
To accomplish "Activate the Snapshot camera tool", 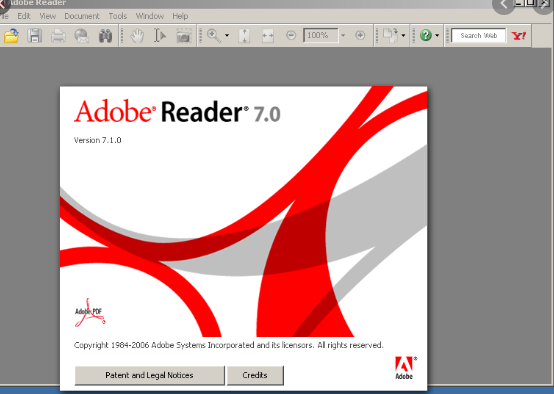I will (184, 36).
